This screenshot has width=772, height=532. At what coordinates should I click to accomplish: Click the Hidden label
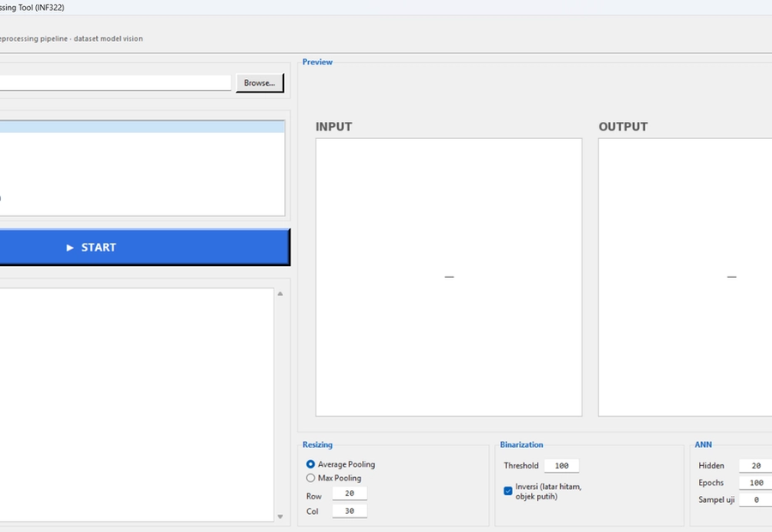tap(711, 465)
